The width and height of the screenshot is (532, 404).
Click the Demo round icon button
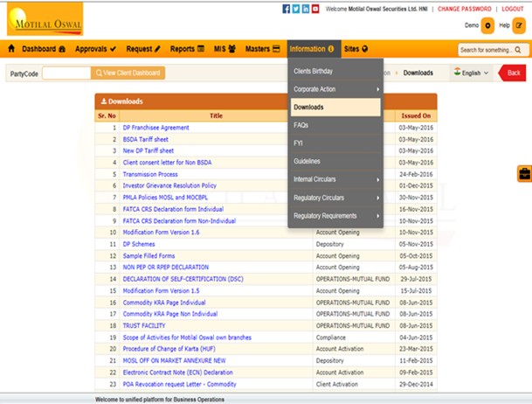coord(487,25)
